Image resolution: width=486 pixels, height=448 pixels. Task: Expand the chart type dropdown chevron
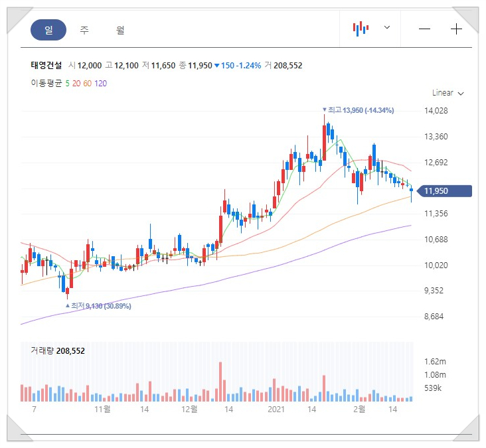[x=387, y=28]
